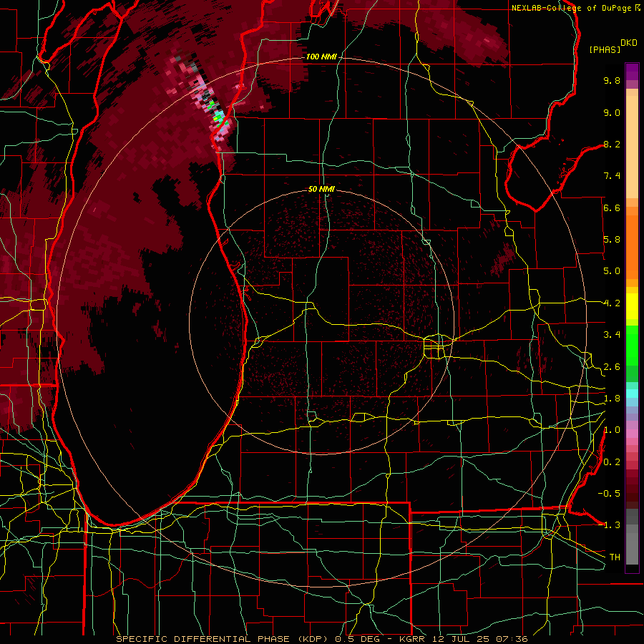Click the 7.4 scale value
644x644 pixels.
(x=612, y=176)
